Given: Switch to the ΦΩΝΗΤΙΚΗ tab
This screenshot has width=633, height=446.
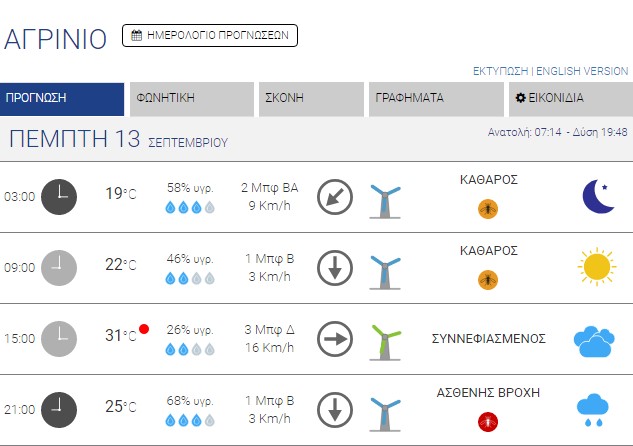Looking at the screenshot, I should [x=191, y=98].
